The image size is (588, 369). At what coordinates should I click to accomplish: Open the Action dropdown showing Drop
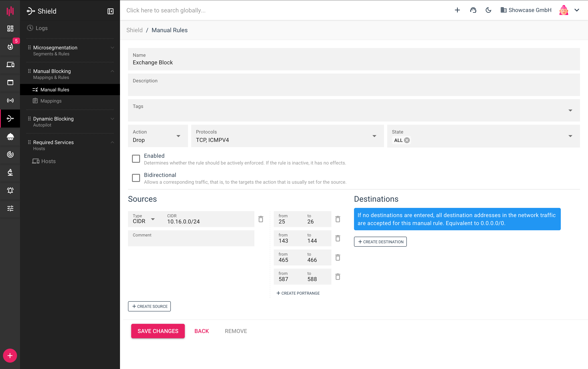(x=158, y=136)
